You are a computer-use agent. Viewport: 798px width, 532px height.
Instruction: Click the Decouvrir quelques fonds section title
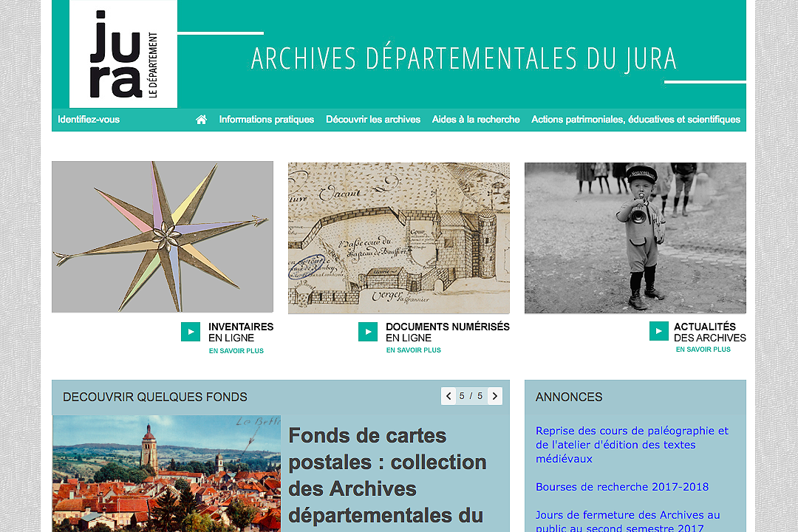tap(154, 397)
